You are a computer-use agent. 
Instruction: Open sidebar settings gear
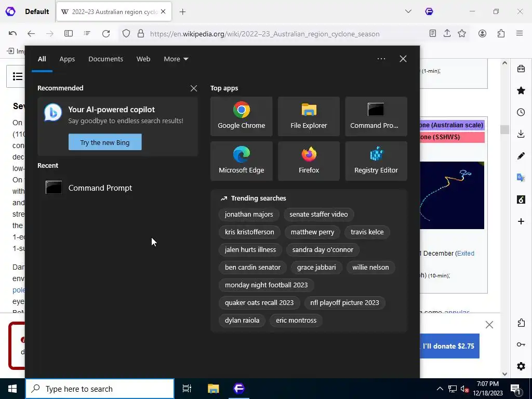(x=521, y=366)
